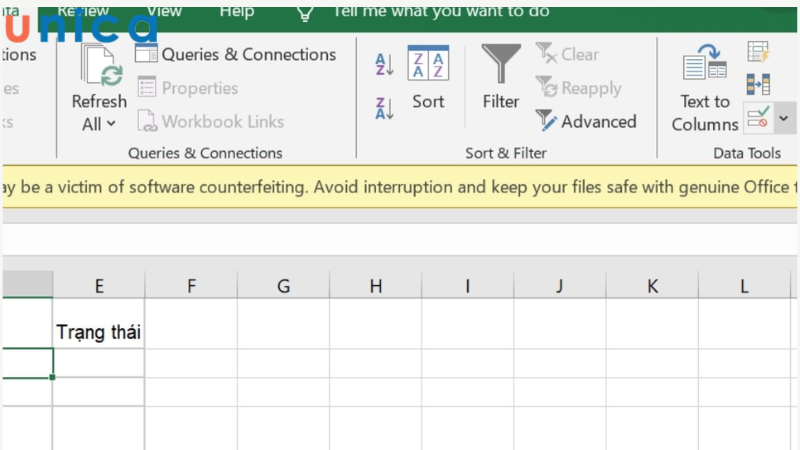Open the Help ribbon tab

tap(236, 11)
